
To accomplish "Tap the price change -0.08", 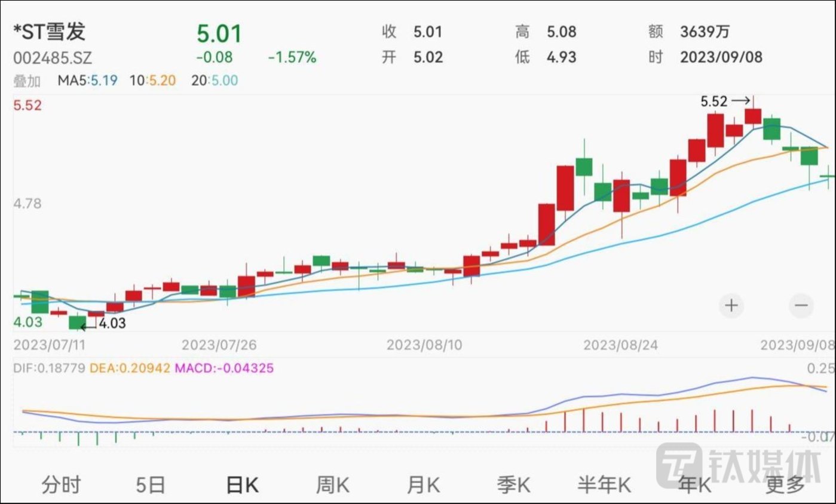I will 215,58.
